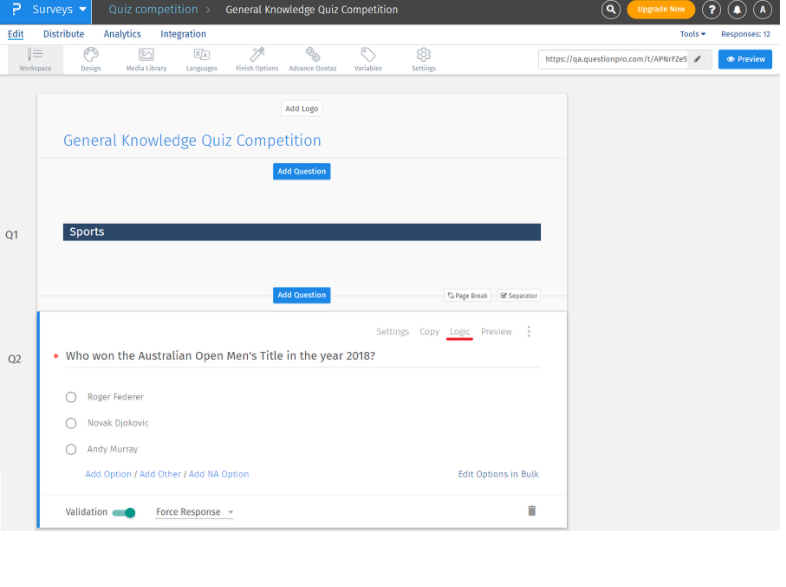Open the Media Library

pos(146,59)
